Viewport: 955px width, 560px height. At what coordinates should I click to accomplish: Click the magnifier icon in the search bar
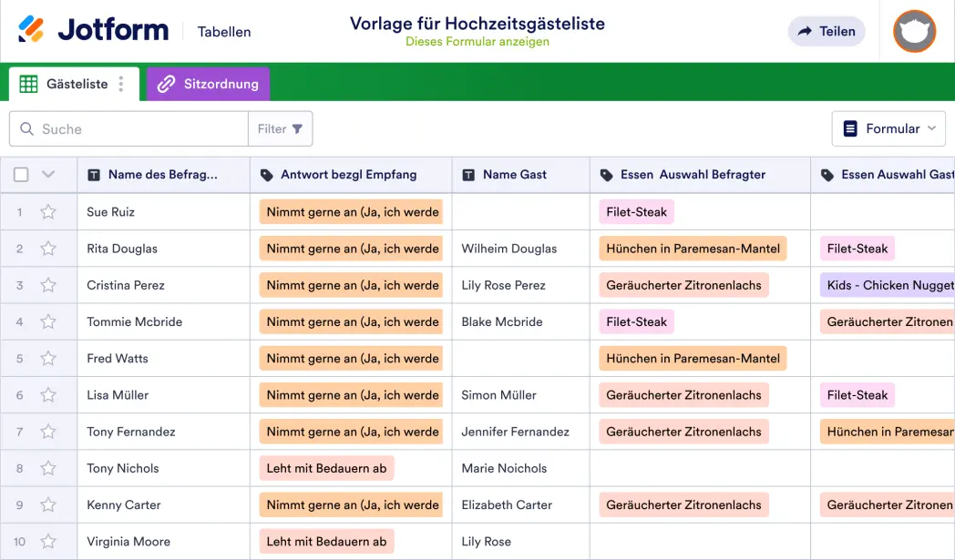[26, 128]
